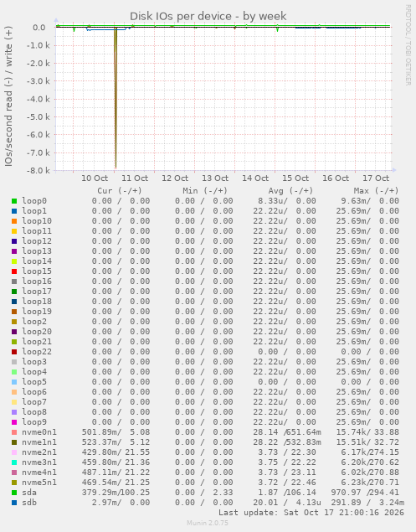
Task: Click the loop6 device label
Action: point(34,392)
